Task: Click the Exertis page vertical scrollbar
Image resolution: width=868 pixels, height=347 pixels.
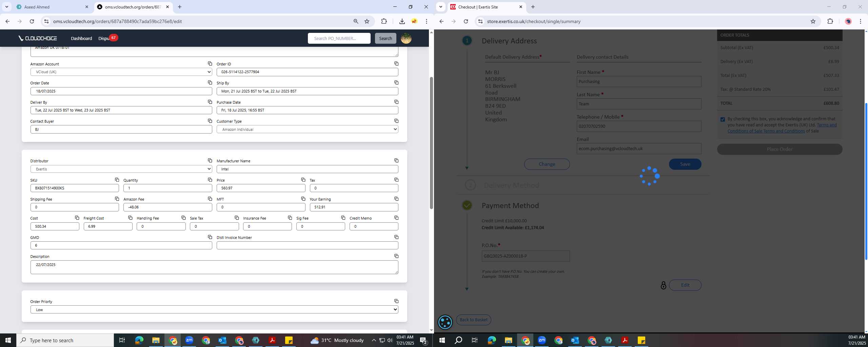Action: pos(866,181)
